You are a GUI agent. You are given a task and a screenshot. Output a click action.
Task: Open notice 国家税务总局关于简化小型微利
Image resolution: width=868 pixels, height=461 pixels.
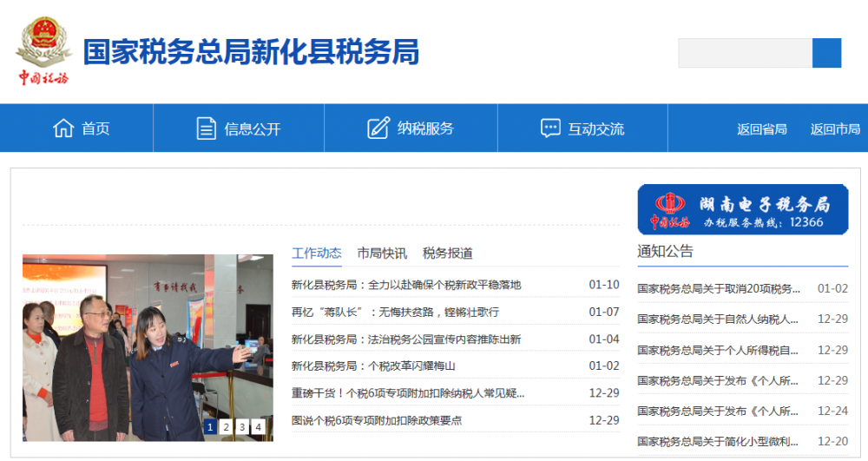[718, 441]
